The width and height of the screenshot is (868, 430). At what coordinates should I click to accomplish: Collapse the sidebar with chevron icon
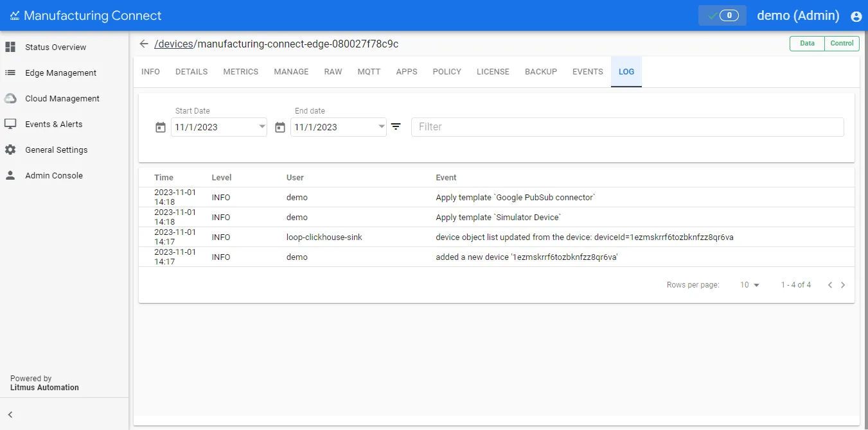(x=10, y=415)
